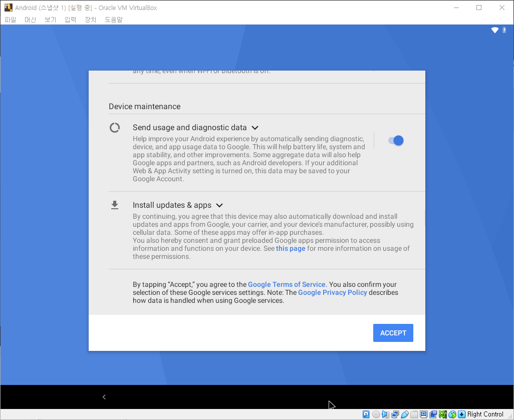Open the 장치 menu

pyautogui.click(x=91, y=20)
